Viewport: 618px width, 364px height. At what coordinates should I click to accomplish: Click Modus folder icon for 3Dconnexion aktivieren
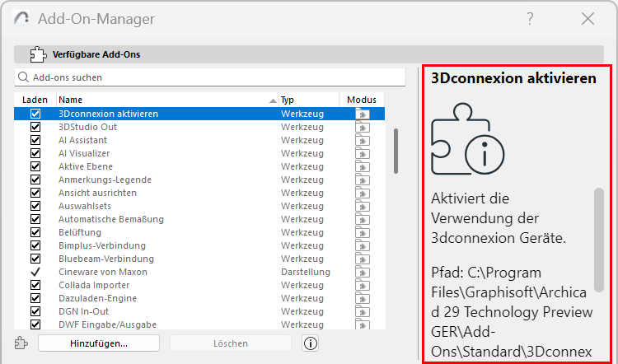click(x=363, y=114)
